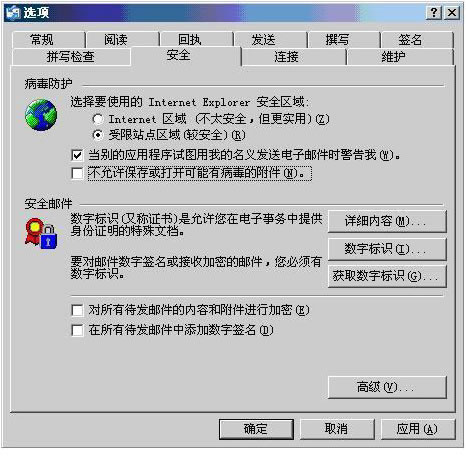Open 高级(V)... settings
This screenshot has width=467, height=457.
tap(387, 387)
